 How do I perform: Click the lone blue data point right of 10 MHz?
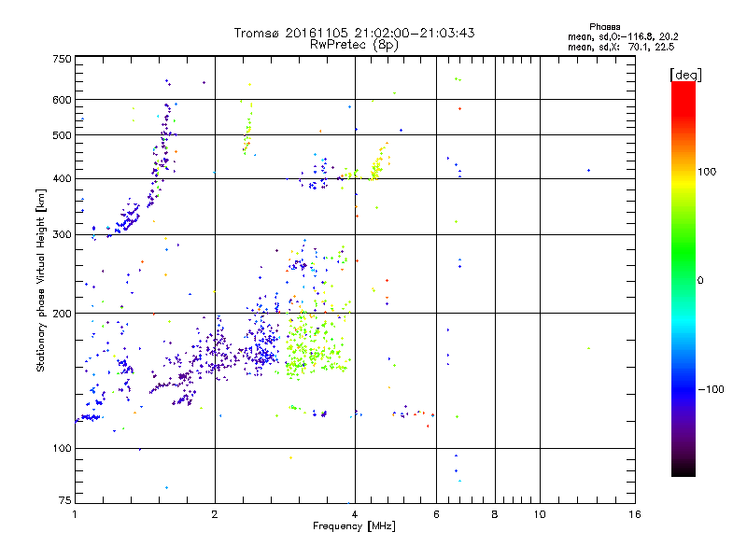pyautogui.click(x=589, y=171)
